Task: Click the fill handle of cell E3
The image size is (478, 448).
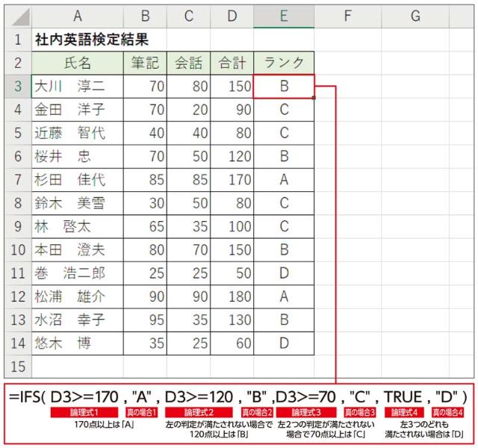Action: (314, 98)
